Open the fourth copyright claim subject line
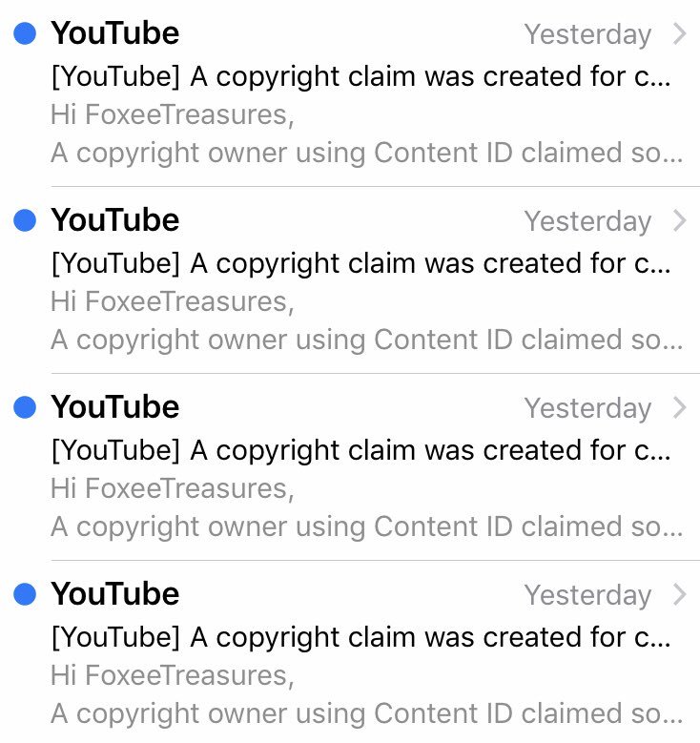Viewport: 700px width, 743px height. [x=361, y=637]
